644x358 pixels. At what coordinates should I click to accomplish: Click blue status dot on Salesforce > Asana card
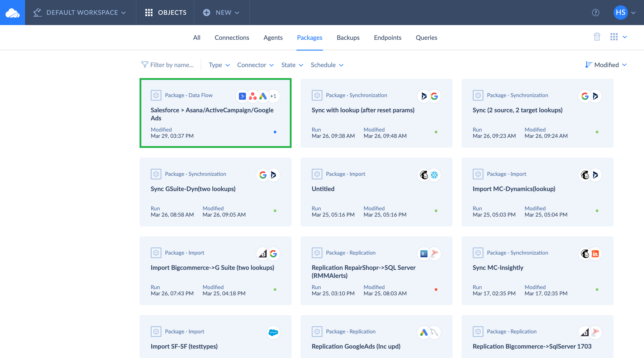click(x=275, y=132)
